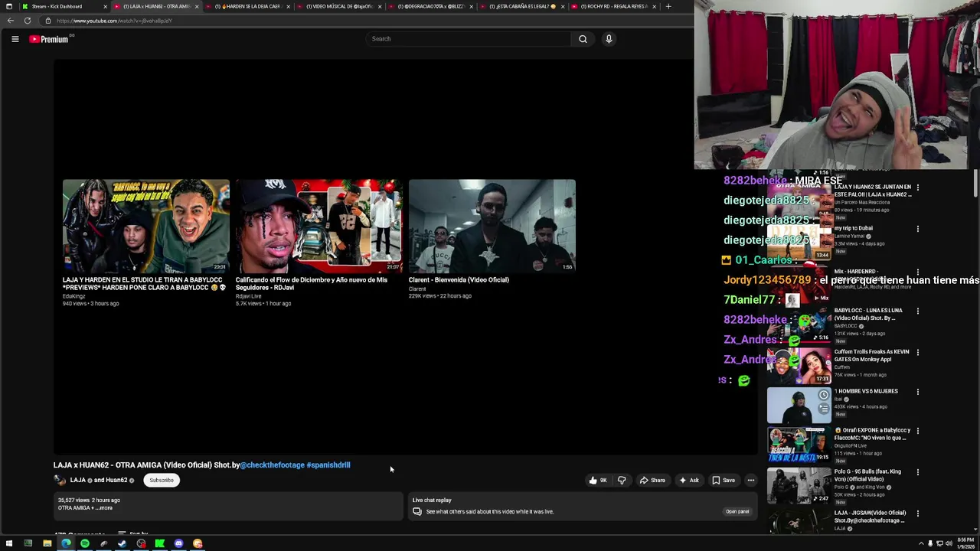Play end-screen video LAJA Y HARDEN EN EL STUDIO
The image size is (980, 551).
tap(146, 226)
